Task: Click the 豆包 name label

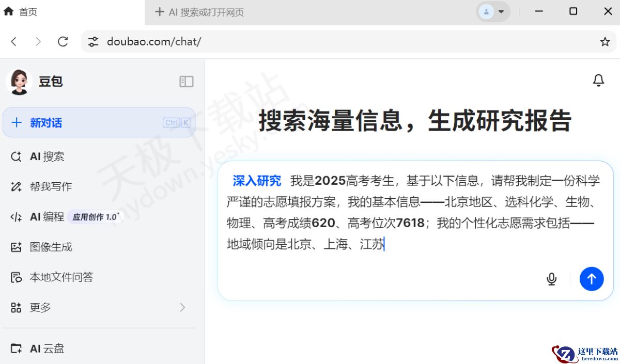Action: click(x=51, y=82)
